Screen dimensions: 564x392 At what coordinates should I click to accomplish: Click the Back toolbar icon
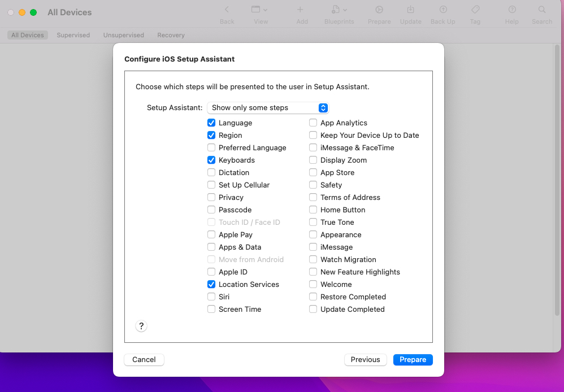coord(227,10)
